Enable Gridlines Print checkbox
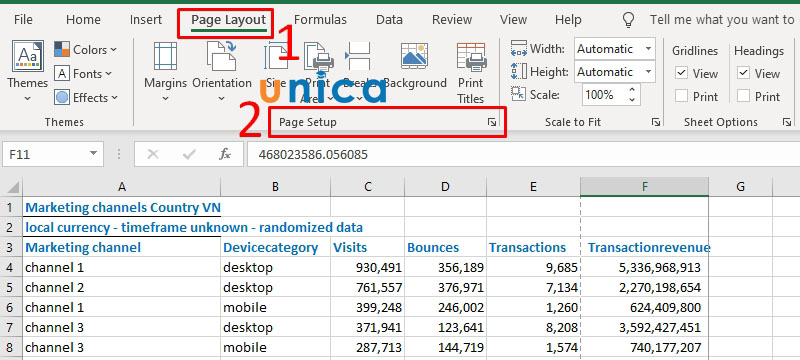800x360 pixels. tap(682, 96)
